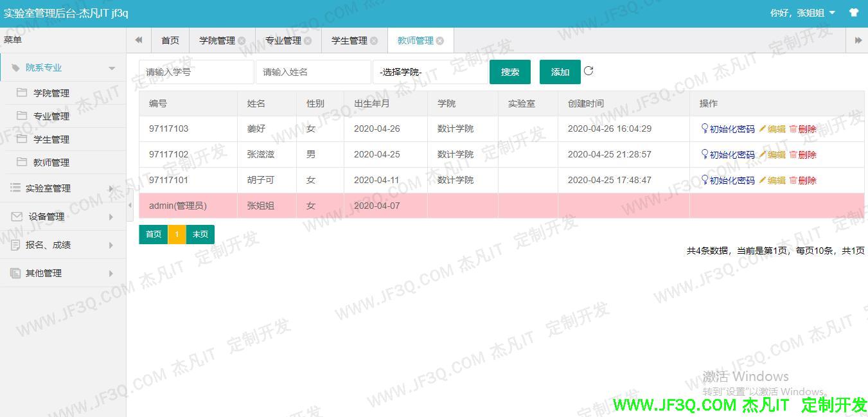Open the -选择学院- dropdown
Viewport: 868px width, 417px height.
tap(430, 72)
